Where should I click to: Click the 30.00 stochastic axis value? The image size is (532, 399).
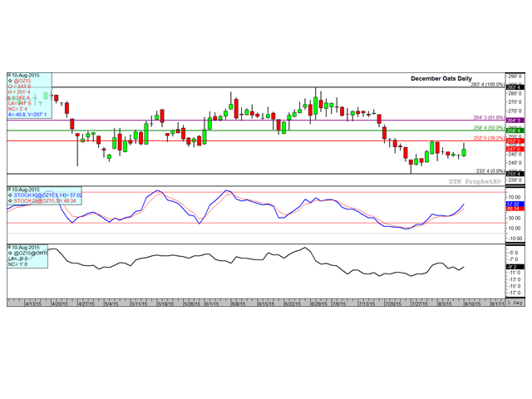pos(515,218)
